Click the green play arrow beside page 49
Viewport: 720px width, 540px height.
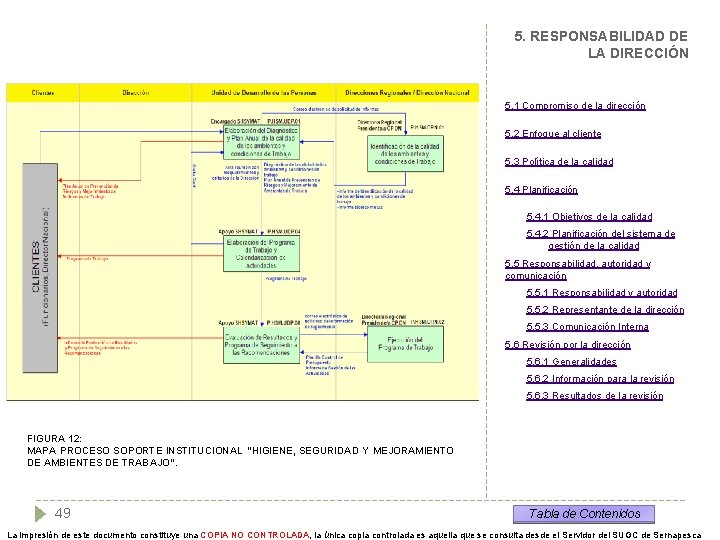[40, 513]
